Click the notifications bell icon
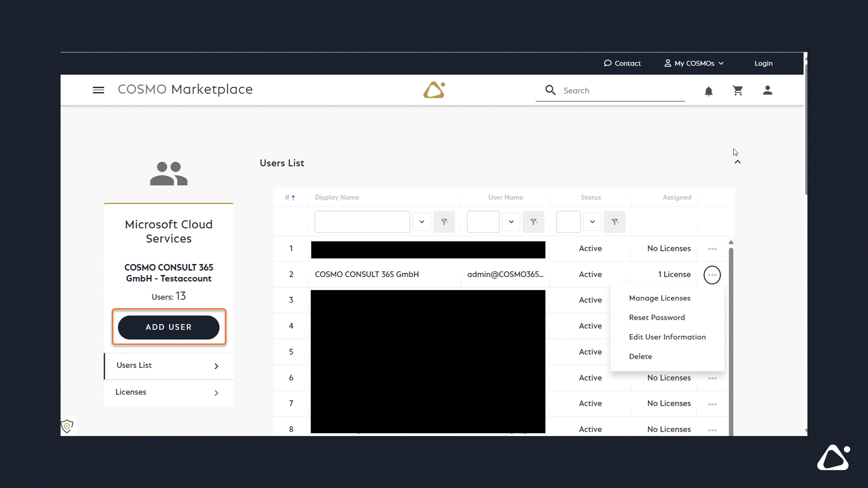This screenshot has width=868, height=488. coord(708,91)
